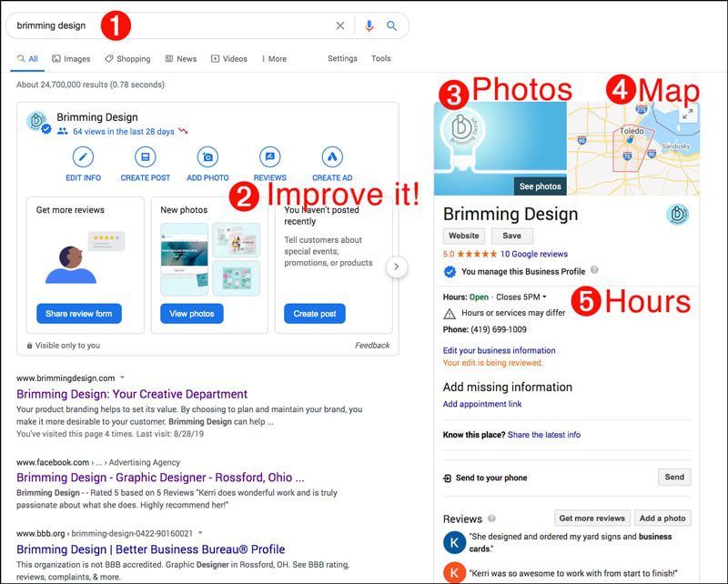Click the Share review form button

[79, 314]
